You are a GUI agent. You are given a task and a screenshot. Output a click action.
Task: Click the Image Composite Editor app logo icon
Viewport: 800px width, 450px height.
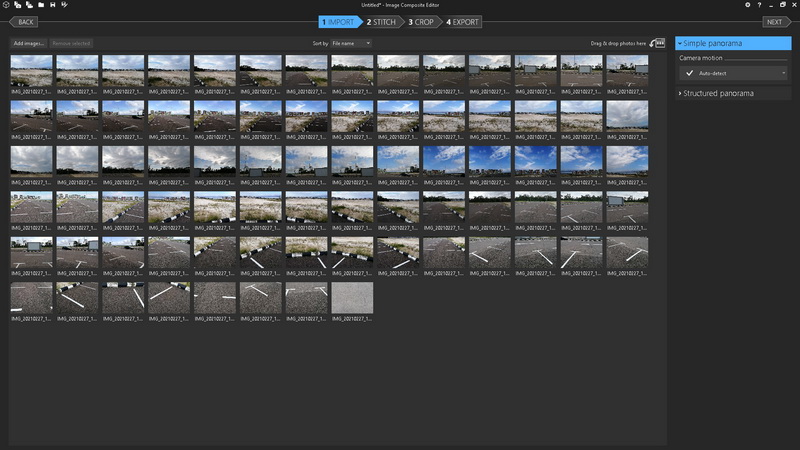[x=6, y=5]
